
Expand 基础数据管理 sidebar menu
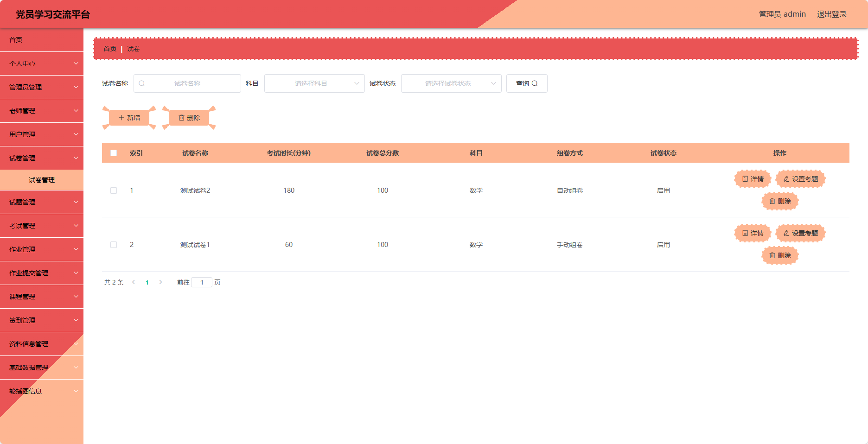pos(42,368)
